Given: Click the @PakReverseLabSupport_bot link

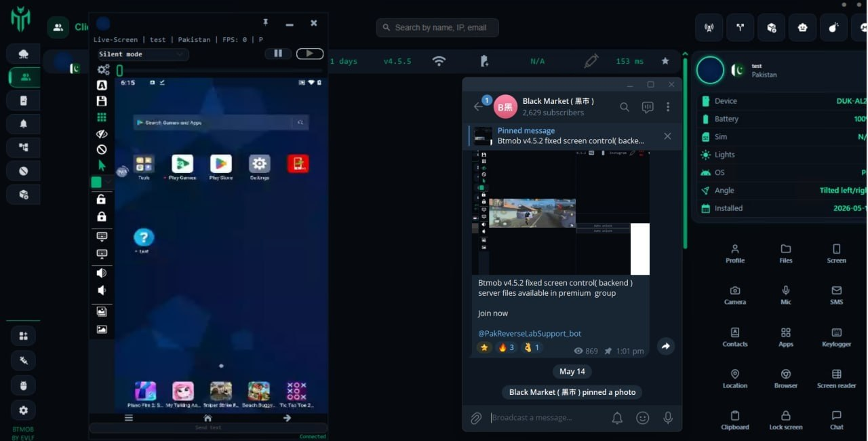Looking at the screenshot, I should [530, 334].
